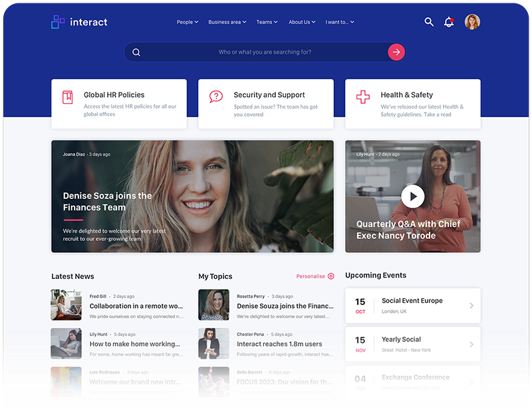Click the Lily Hunt news article thumbnail

(66, 342)
